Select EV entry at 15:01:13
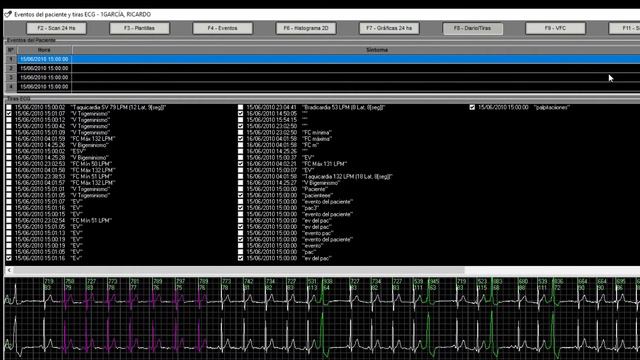This screenshot has height=360, width=640. coord(49,233)
